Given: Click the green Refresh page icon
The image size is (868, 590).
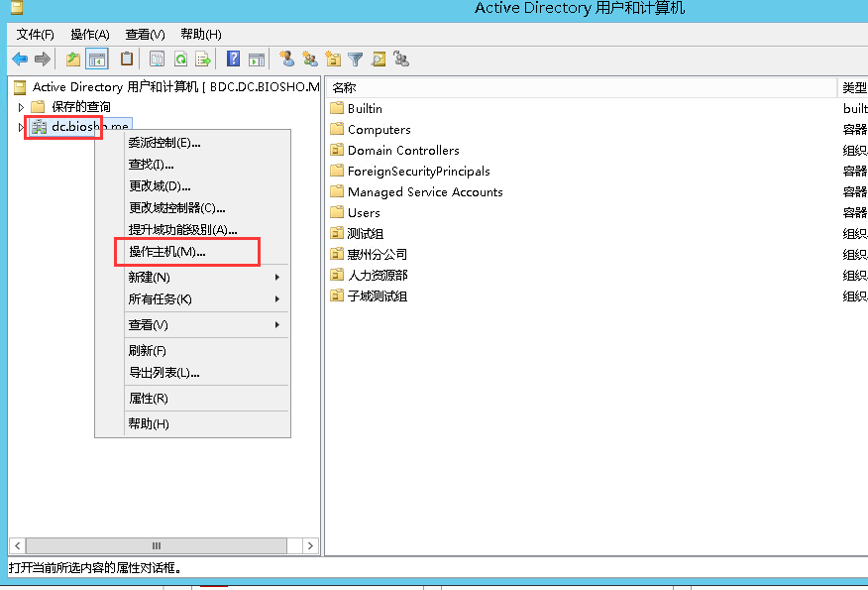Looking at the screenshot, I should pos(180,59).
